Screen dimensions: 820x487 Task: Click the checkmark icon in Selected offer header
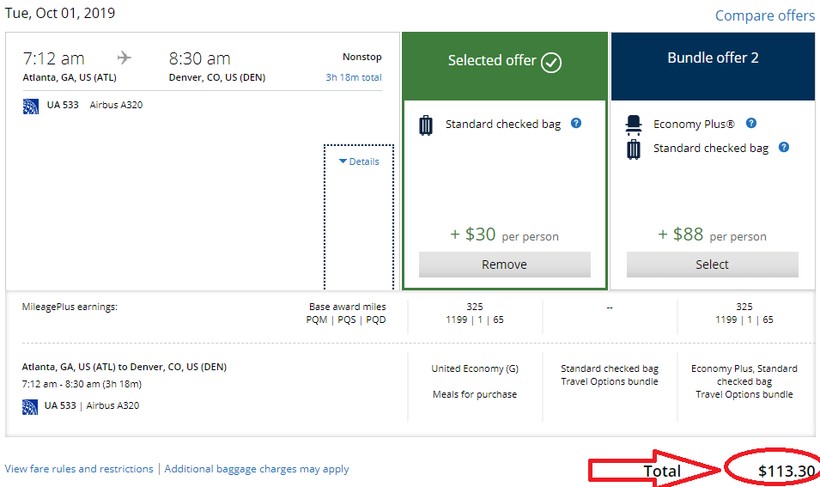[x=551, y=63]
